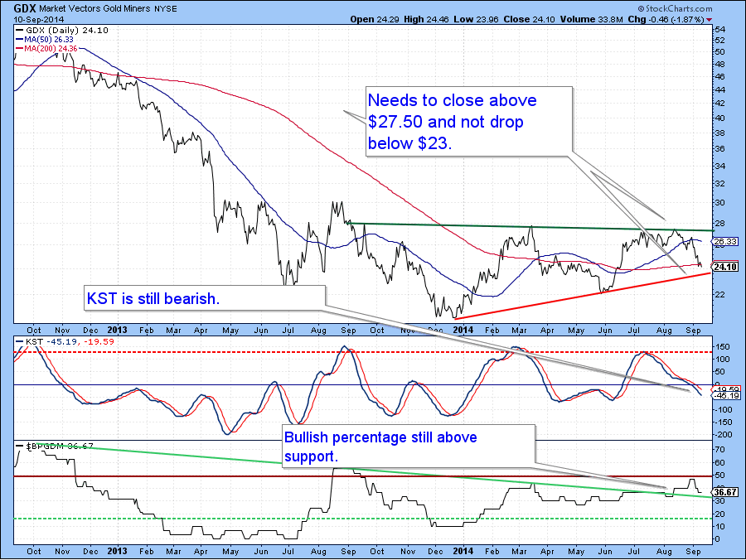
Task: Click the GDX (Daily) 24.10 legend entry
Action: (63, 30)
